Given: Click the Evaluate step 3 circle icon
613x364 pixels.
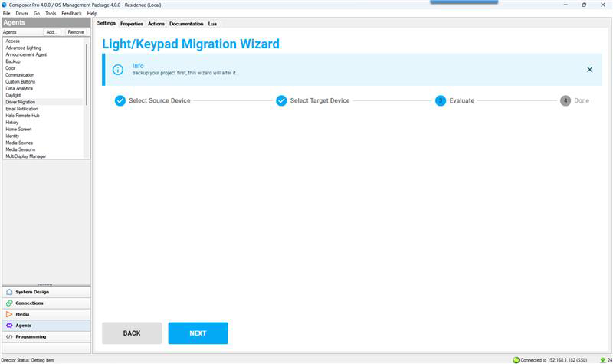Looking at the screenshot, I should [x=441, y=100].
